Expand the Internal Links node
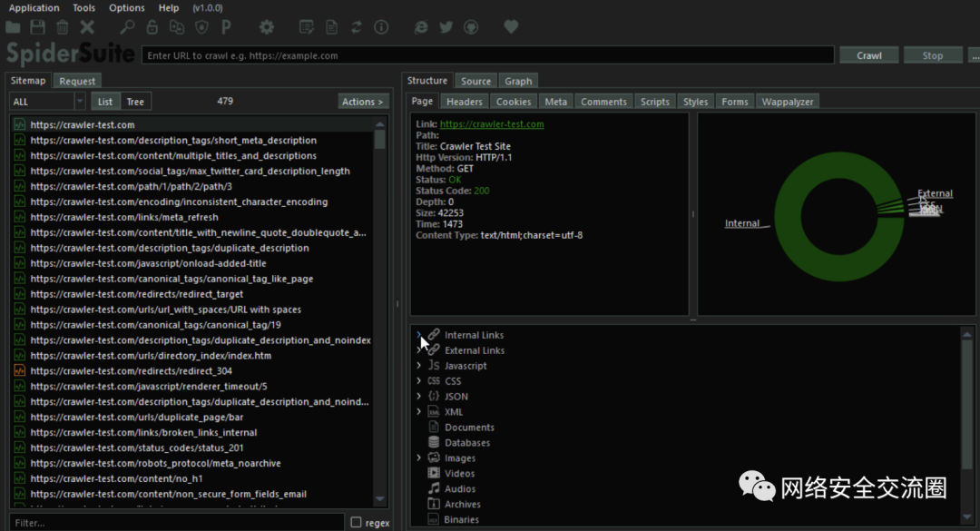 pos(418,335)
